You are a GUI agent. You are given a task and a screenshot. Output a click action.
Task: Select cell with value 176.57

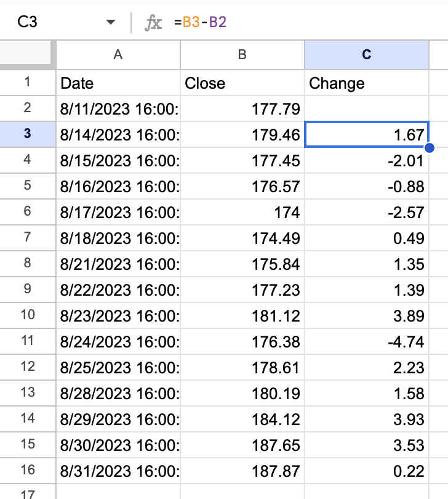(x=242, y=186)
